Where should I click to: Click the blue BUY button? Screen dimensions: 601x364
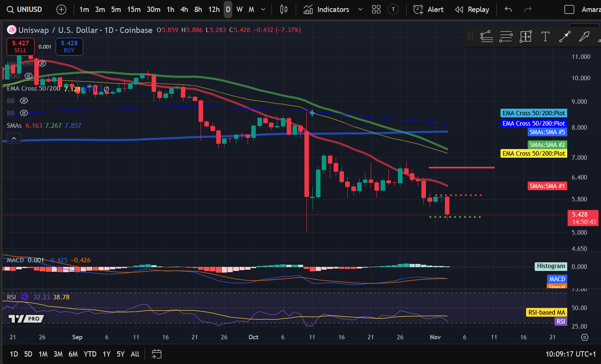[69, 47]
